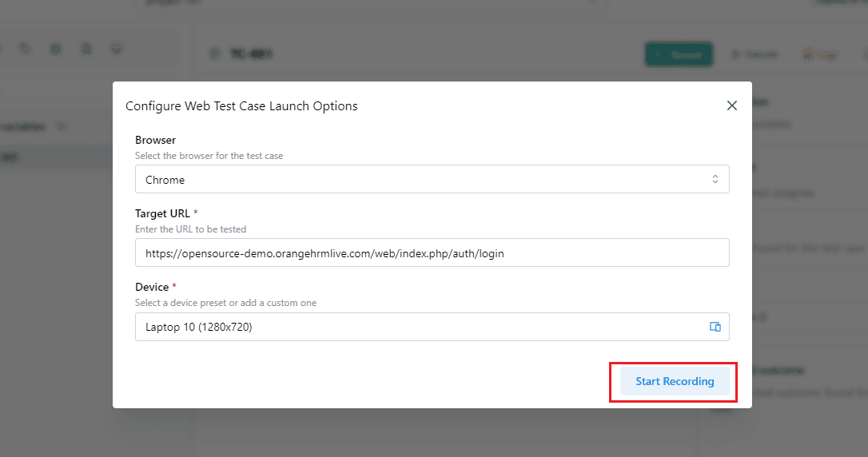Click the blurred icon inside the green button
The height and width of the screenshot is (457, 868).
(658, 54)
